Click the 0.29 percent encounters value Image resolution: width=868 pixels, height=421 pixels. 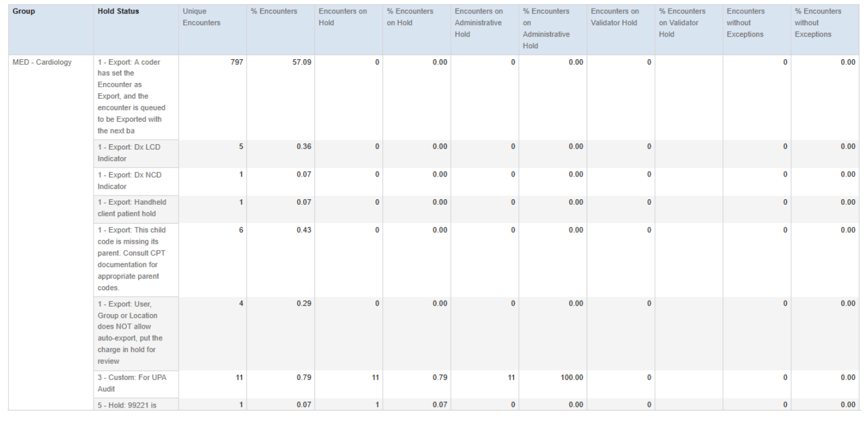tap(304, 304)
